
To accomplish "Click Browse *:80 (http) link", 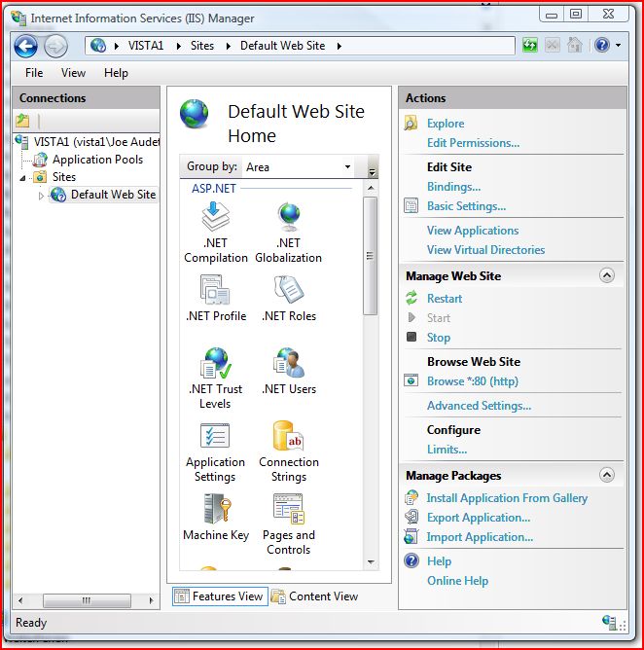I will point(473,381).
